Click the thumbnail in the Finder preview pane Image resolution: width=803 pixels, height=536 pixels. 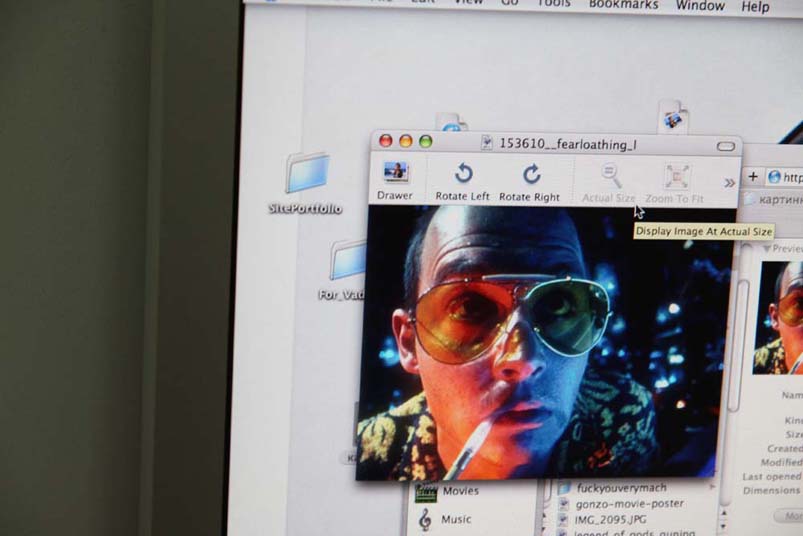point(778,317)
